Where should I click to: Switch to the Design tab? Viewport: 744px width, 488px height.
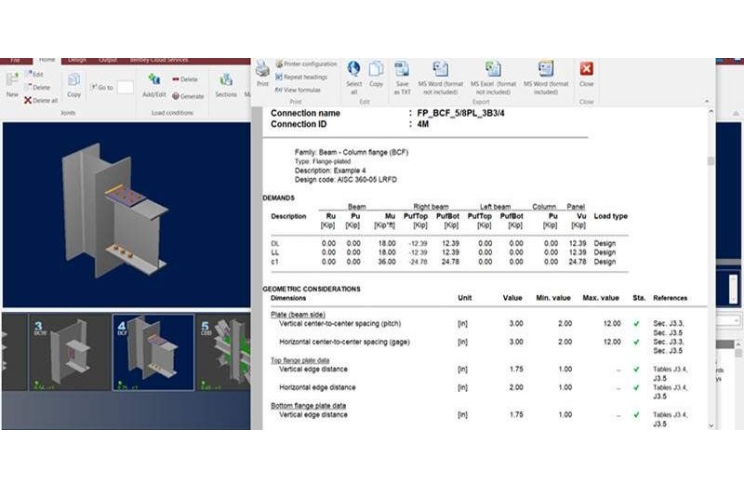point(77,60)
